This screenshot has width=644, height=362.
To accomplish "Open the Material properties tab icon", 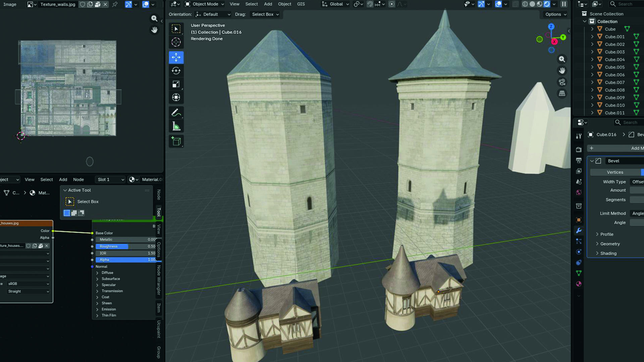I will click(579, 284).
